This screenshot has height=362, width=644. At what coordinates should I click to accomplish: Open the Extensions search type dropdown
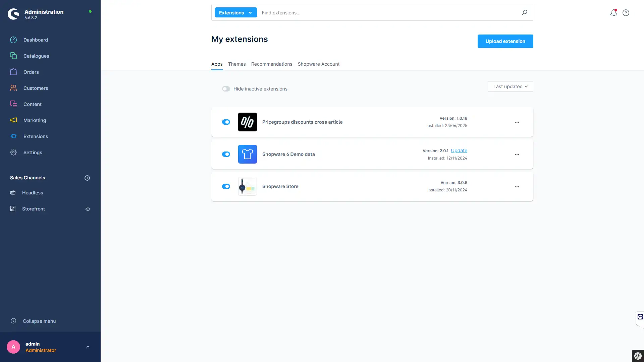click(236, 12)
